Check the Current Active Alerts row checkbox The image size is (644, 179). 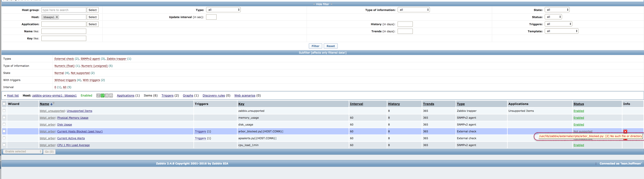pos(4,138)
